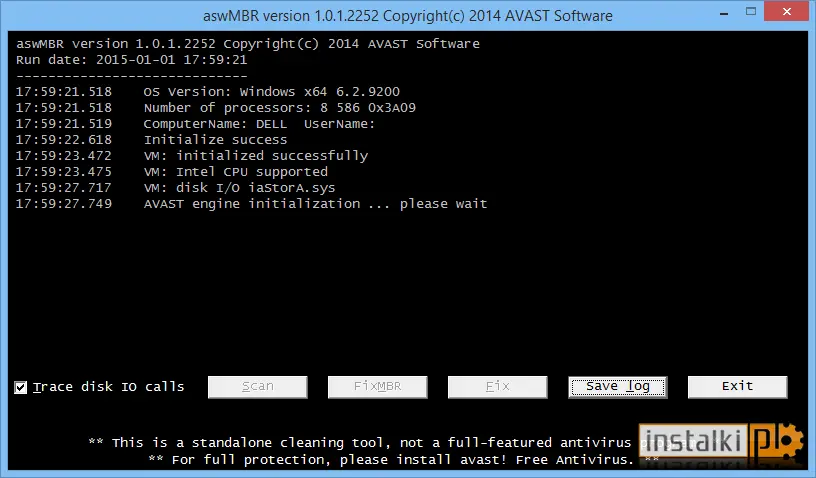
Task: Click the first log line with version header
Action: (248, 44)
